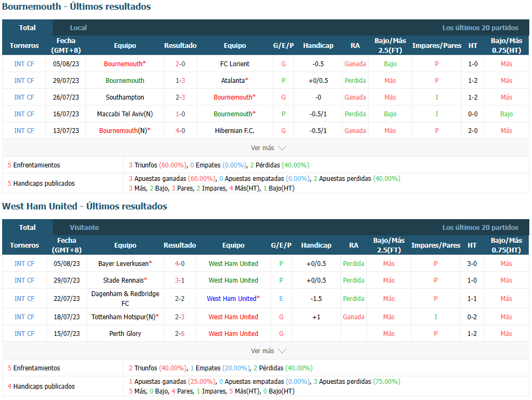Click +1 handicap in Tottenham row

coord(316,317)
